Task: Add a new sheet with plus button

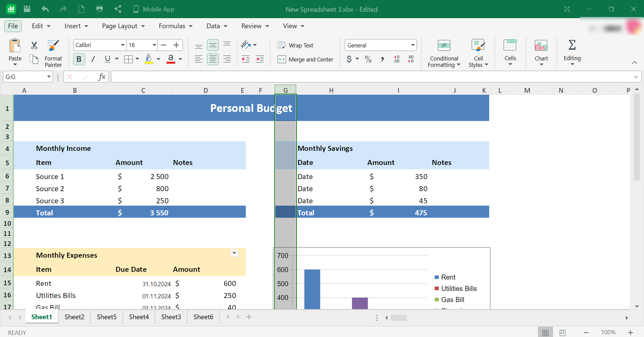Action: coord(249,317)
